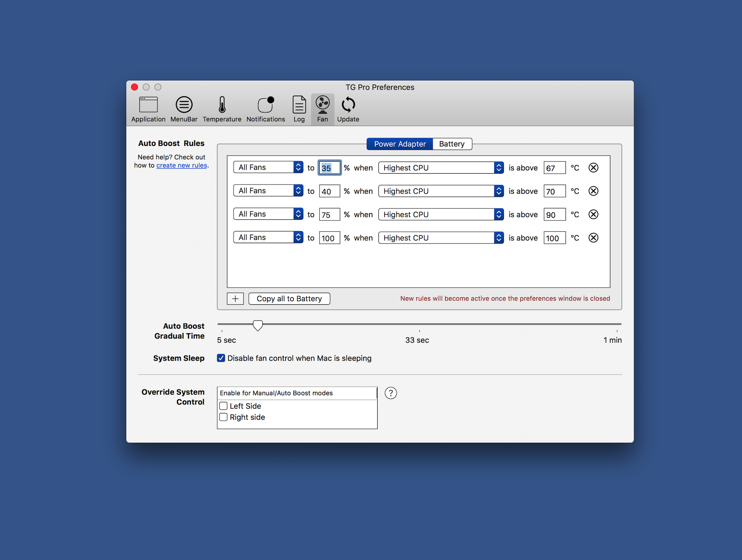Switch to the Battery tab

[x=452, y=144]
